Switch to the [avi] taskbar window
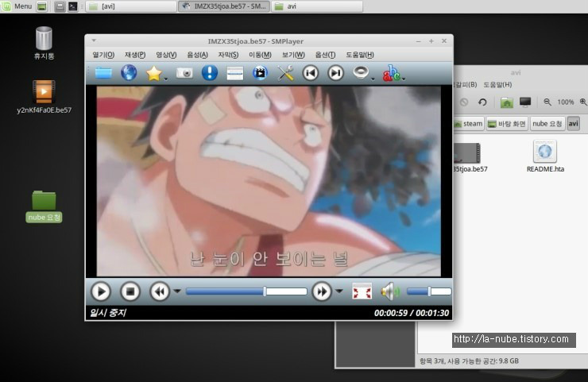This screenshot has height=382, width=588. click(131, 6)
